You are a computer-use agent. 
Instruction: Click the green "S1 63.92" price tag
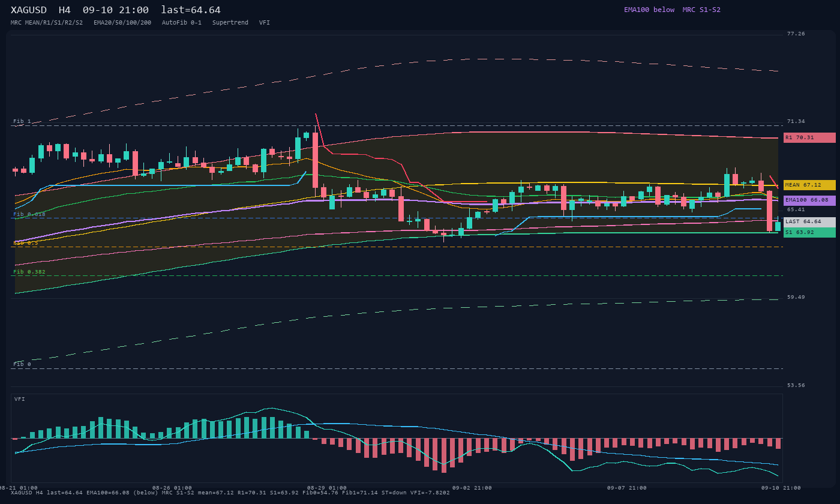click(809, 232)
